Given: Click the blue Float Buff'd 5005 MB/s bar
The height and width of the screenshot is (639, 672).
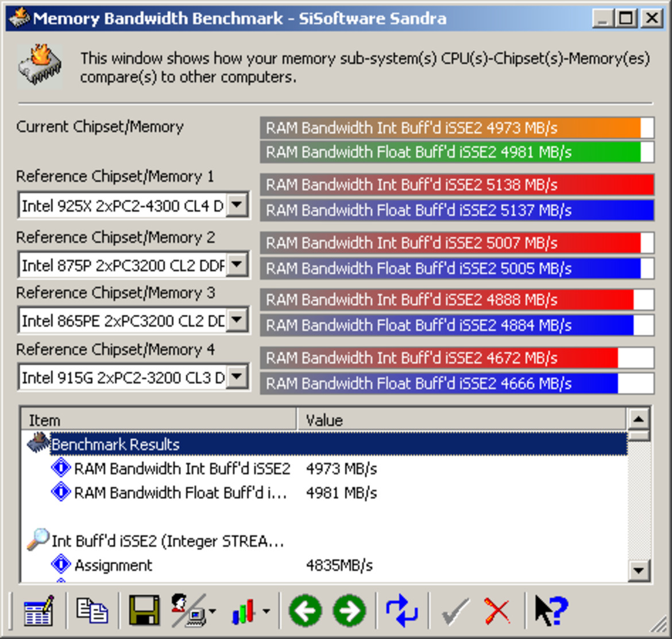Looking at the screenshot, I should pyautogui.click(x=457, y=268).
